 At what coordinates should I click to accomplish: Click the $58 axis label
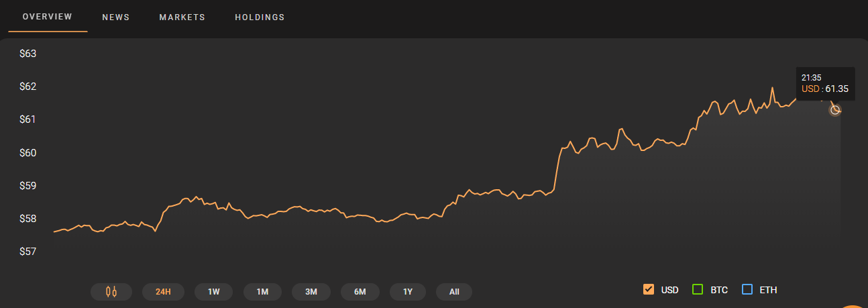pyautogui.click(x=28, y=219)
